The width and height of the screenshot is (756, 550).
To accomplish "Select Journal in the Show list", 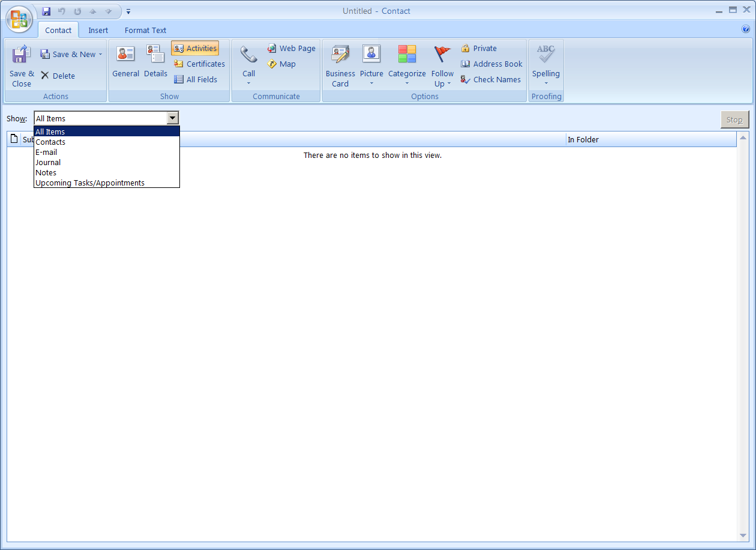I will pos(107,162).
